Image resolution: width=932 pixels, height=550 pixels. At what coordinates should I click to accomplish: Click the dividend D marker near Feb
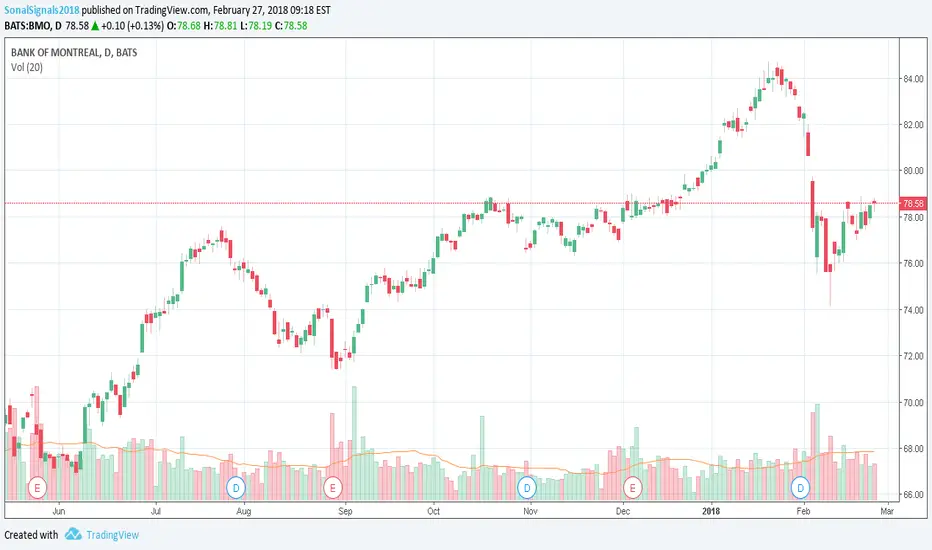click(800, 488)
